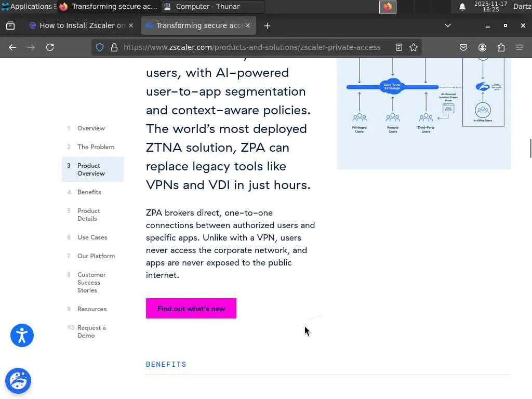The image size is (532, 399).
Task: Open the tracking protection shield icon
Action: [x=100, y=47]
